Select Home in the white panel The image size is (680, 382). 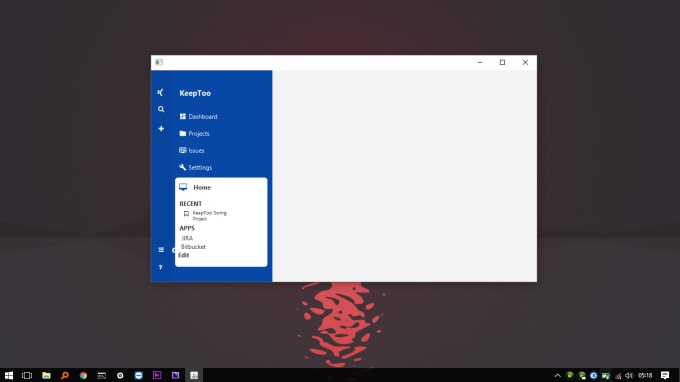(202, 187)
